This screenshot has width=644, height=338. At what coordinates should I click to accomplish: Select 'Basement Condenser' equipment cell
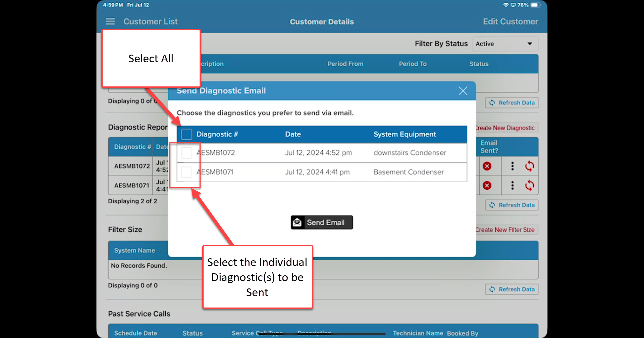[x=409, y=172]
